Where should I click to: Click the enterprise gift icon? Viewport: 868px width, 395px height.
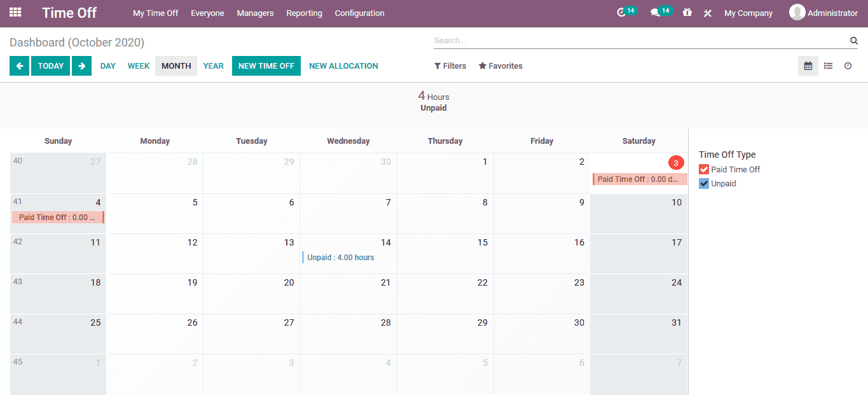pos(687,13)
